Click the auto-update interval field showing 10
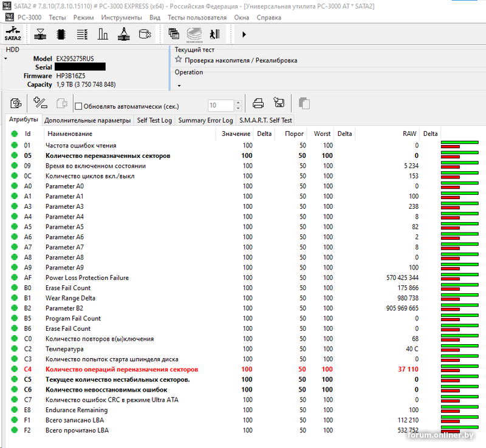486x448 pixels. point(221,106)
